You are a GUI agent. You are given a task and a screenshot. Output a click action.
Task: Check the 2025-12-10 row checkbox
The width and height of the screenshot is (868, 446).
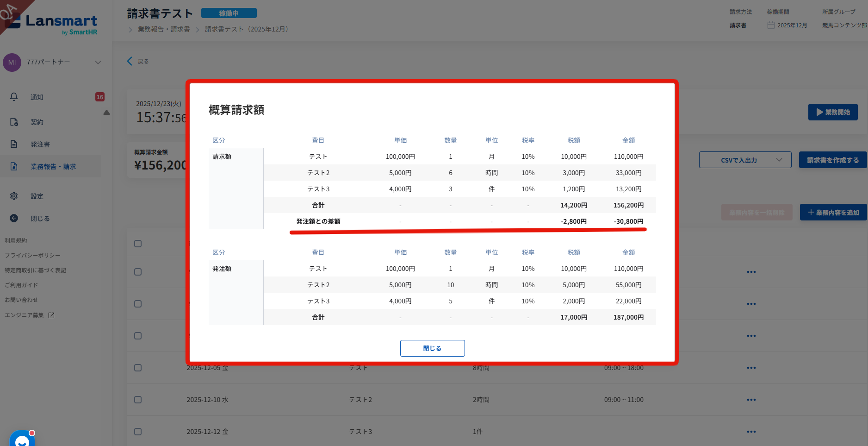138,400
